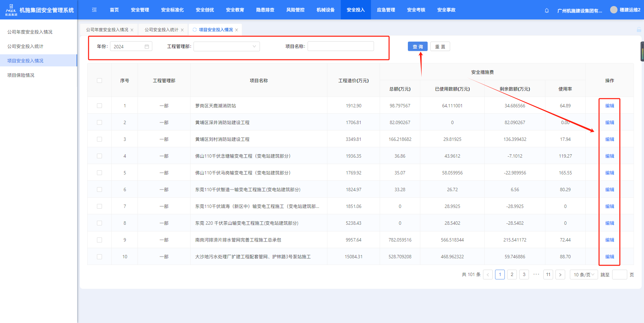Select 项目保险情况 in the left sidebar
The height and width of the screenshot is (323, 644).
[21, 75]
